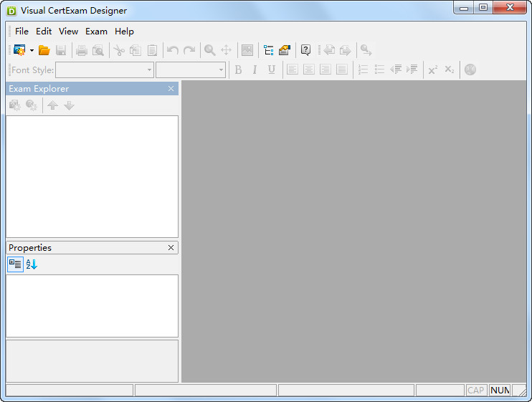Maximize the Visual CertExam Designer window

click(483, 7)
